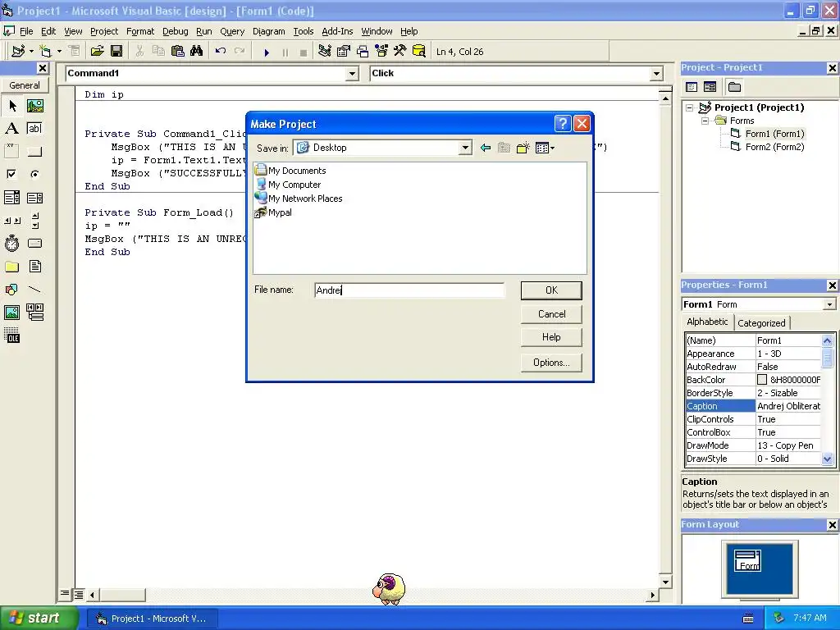Open the Save in Desktop dropdown
This screenshot has width=840, height=630.
pos(465,148)
